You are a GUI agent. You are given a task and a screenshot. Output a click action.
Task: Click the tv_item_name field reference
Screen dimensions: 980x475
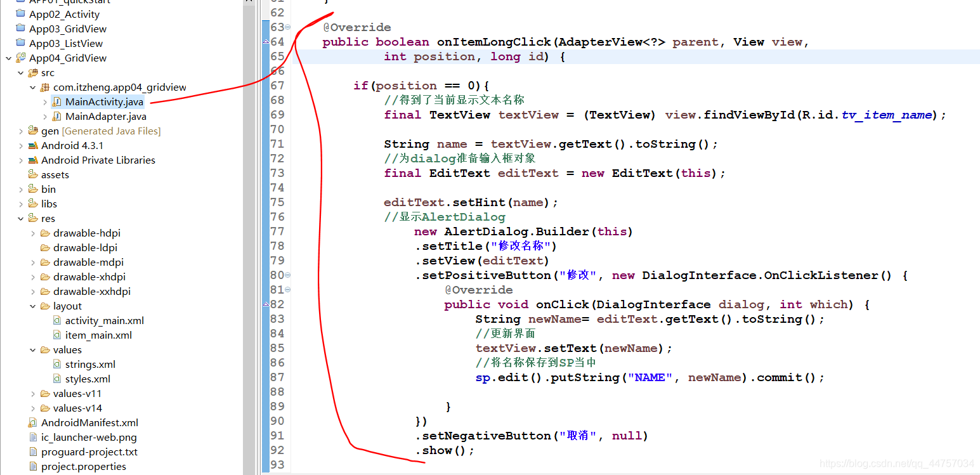pos(887,115)
